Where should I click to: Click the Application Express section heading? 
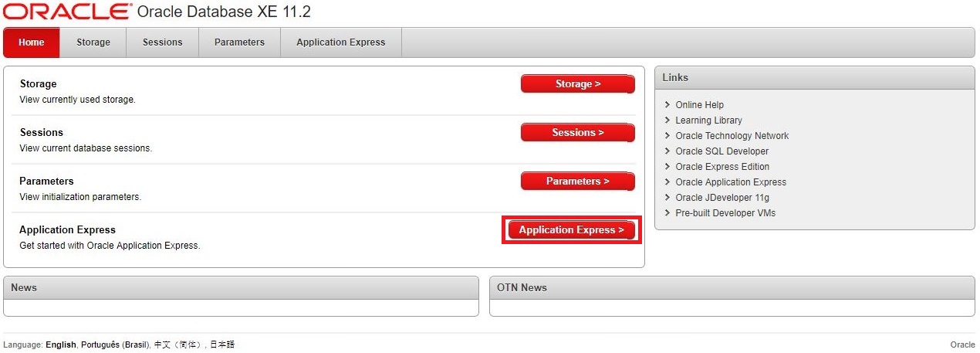pyautogui.click(x=67, y=229)
